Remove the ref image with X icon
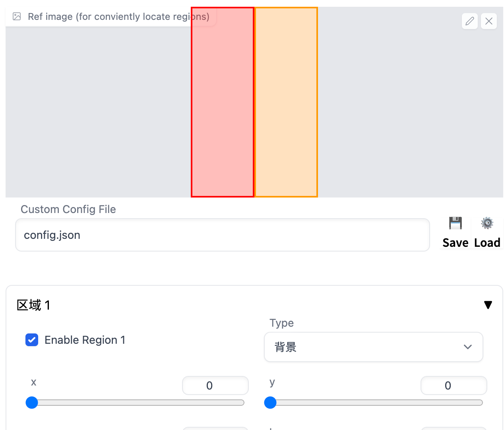 click(489, 21)
